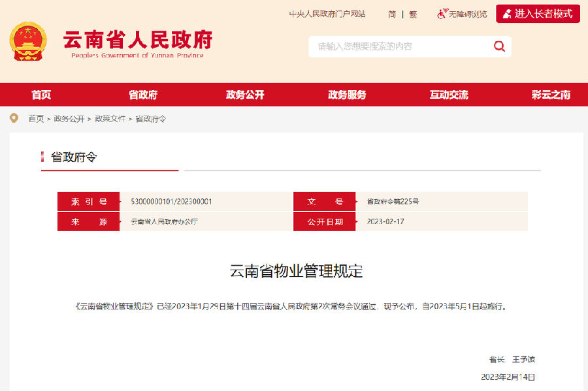The image size is (588, 391).
Task: Click the magnifier search icon
Action: pyautogui.click(x=498, y=46)
